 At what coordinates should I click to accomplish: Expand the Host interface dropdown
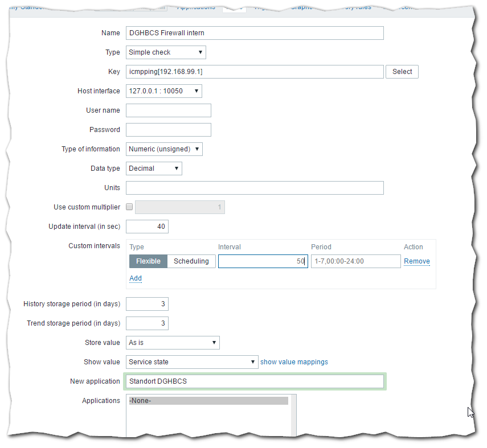click(x=163, y=91)
